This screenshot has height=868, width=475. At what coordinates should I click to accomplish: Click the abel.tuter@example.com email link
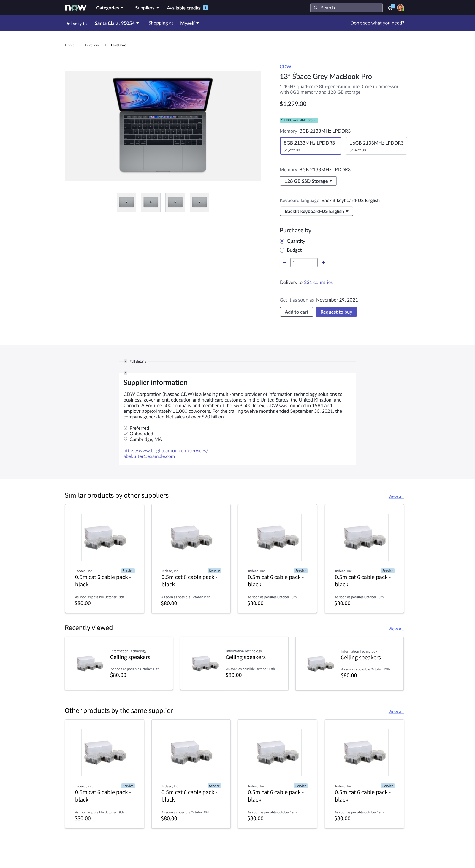click(149, 456)
